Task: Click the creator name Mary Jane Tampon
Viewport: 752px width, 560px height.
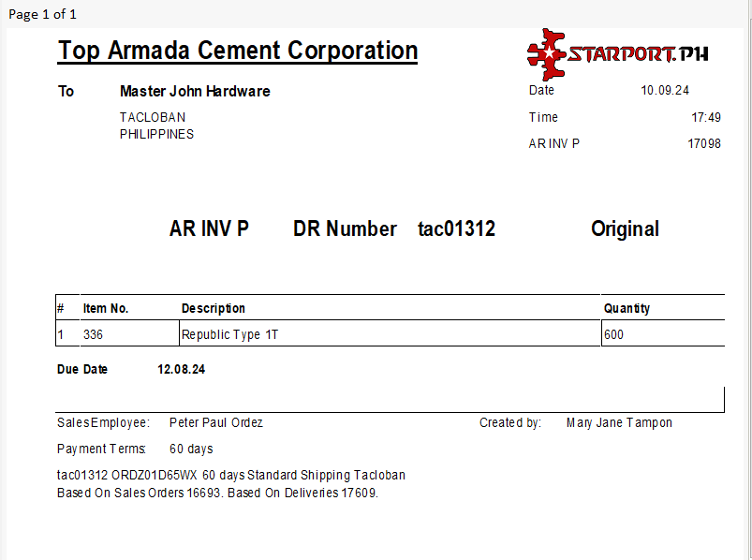Action: [x=619, y=422]
